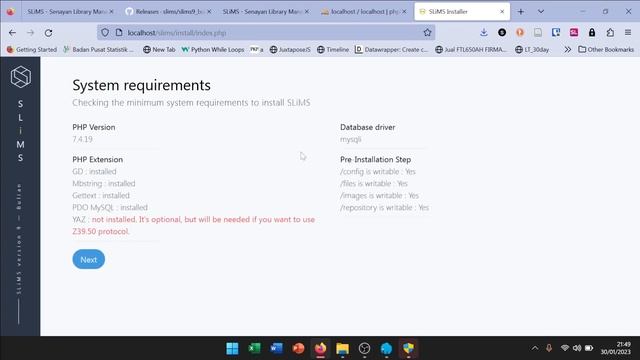This screenshot has width=640, height=360.
Task: Click the black circular extension icon
Action: (502, 33)
